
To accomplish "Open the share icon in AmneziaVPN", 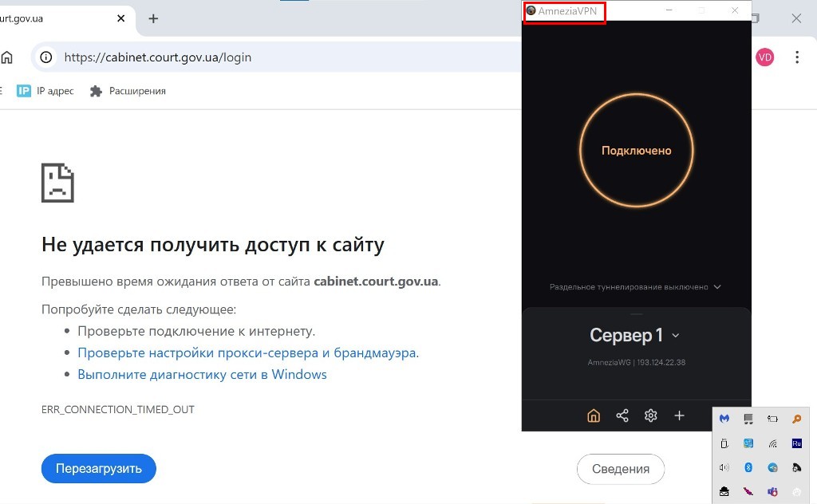I will click(622, 415).
